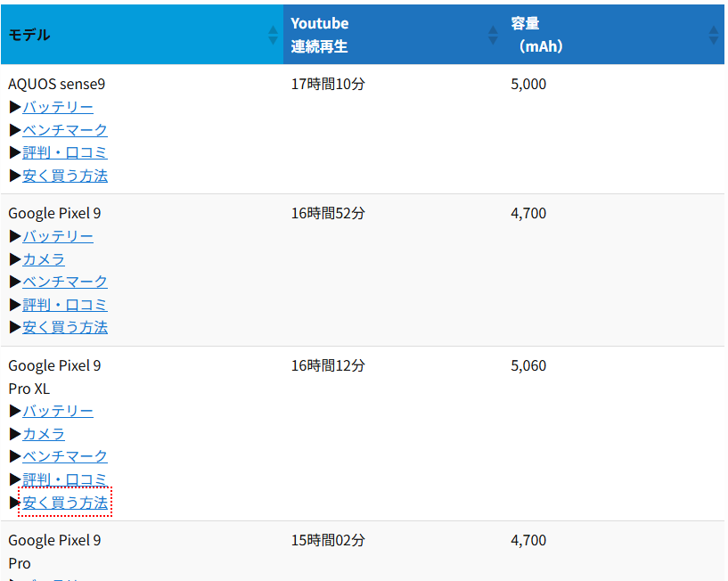
Task: Select 4,700 capacity in 15時間02分 row
Action: click(528, 540)
